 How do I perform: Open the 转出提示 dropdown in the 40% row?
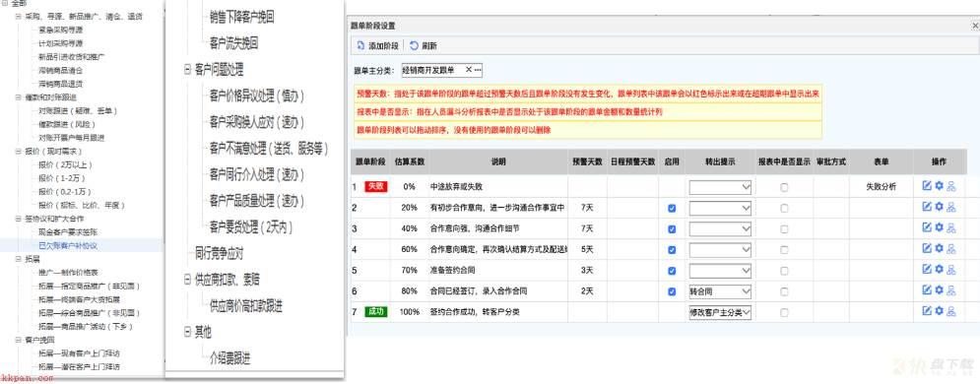[x=720, y=228]
